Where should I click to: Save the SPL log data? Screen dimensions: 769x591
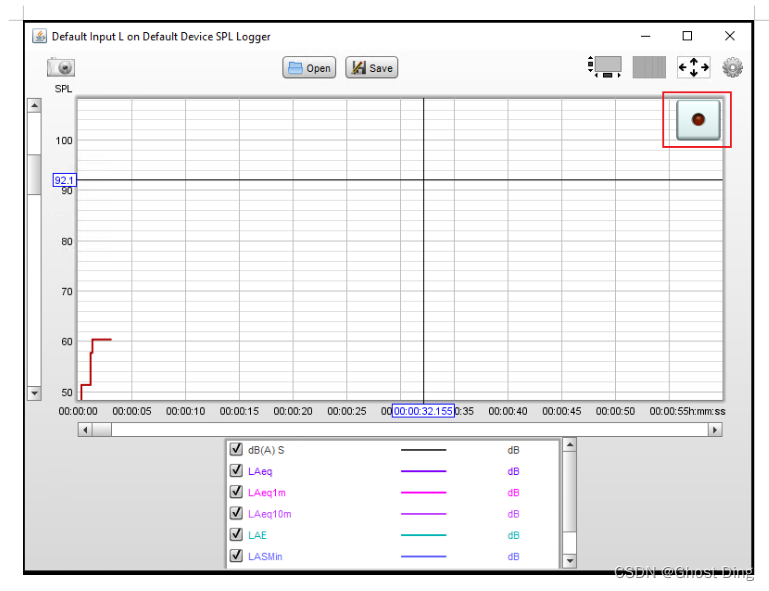372,68
